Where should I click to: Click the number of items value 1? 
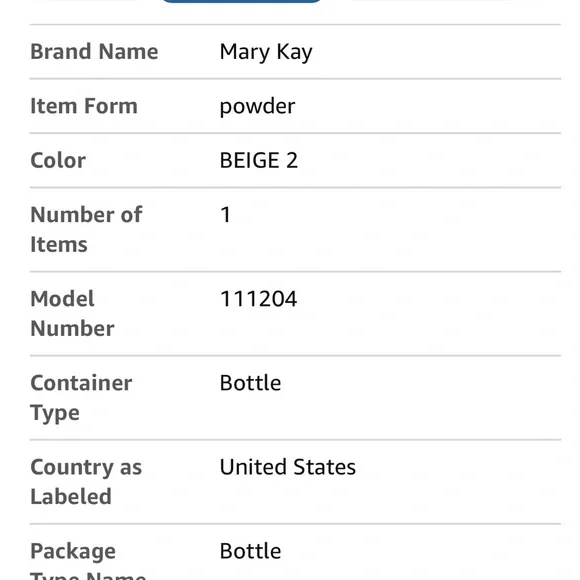(225, 215)
